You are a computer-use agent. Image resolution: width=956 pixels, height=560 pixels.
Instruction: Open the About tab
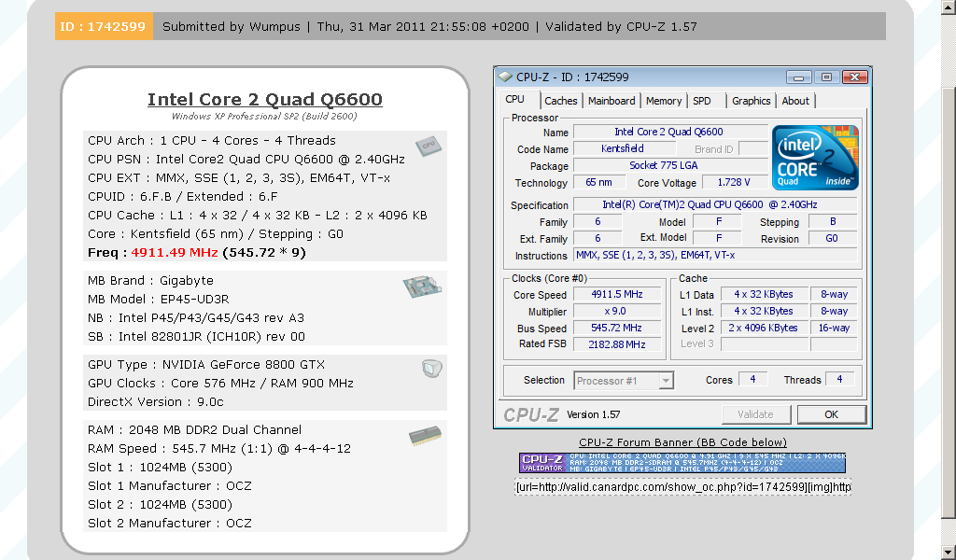coord(795,101)
